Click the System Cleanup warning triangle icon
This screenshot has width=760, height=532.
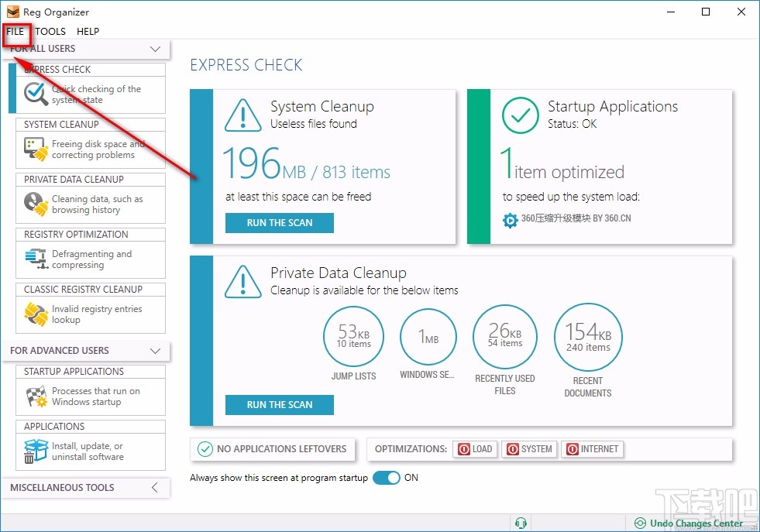click(x=243, y=115)
